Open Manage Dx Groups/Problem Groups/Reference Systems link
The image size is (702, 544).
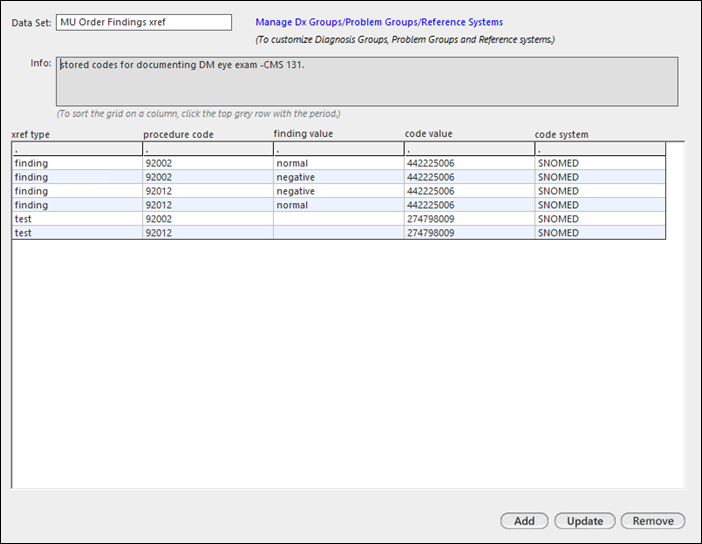(x=379, y=22)
